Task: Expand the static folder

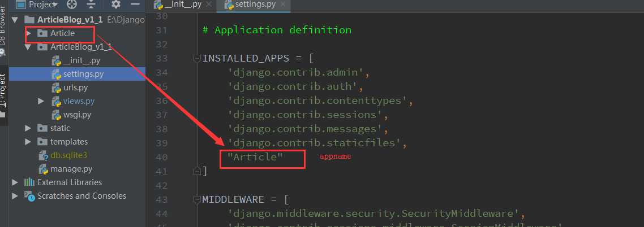Action: tap(29, 128)
